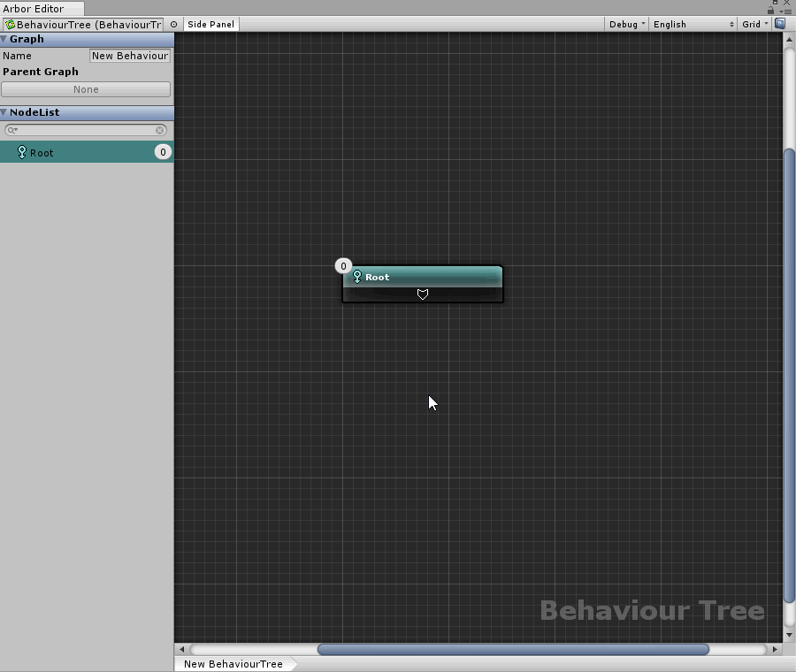Click the New BehaviourTree breadcrumb
Viewport: 796px width, 672px height.
(233, 664)
